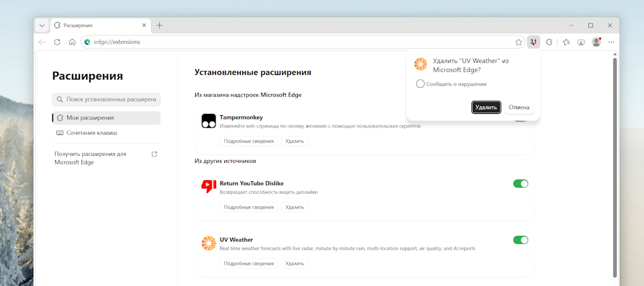644x286 pixels.
Task: Open Мои расширения sidebar section
Action: [107, 118]
